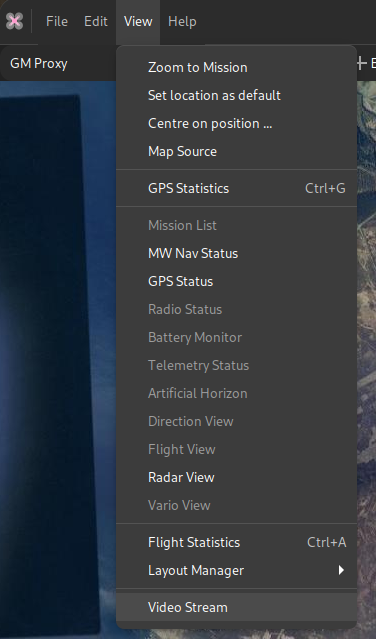Expand Layout Manager submenu
This screenshot has width=376, height=639.
coord(236,571)
